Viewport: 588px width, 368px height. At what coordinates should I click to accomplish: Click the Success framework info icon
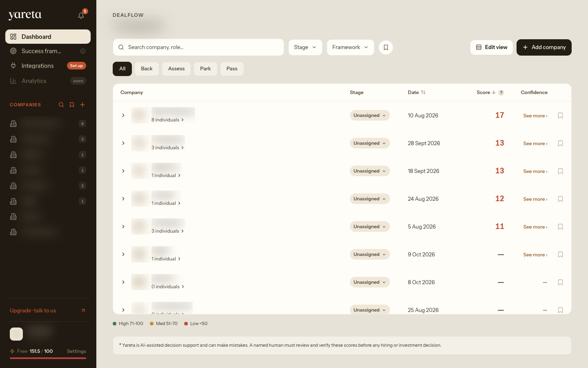pyautogui.click(x=83, y=51)
